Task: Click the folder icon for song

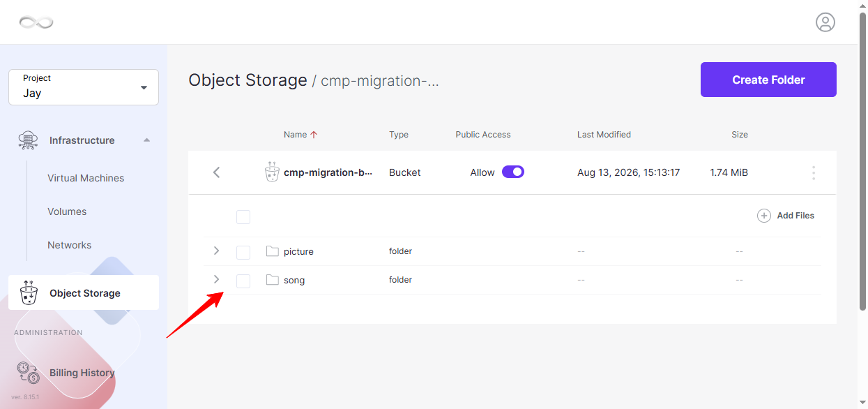Action: click(273, 280)
